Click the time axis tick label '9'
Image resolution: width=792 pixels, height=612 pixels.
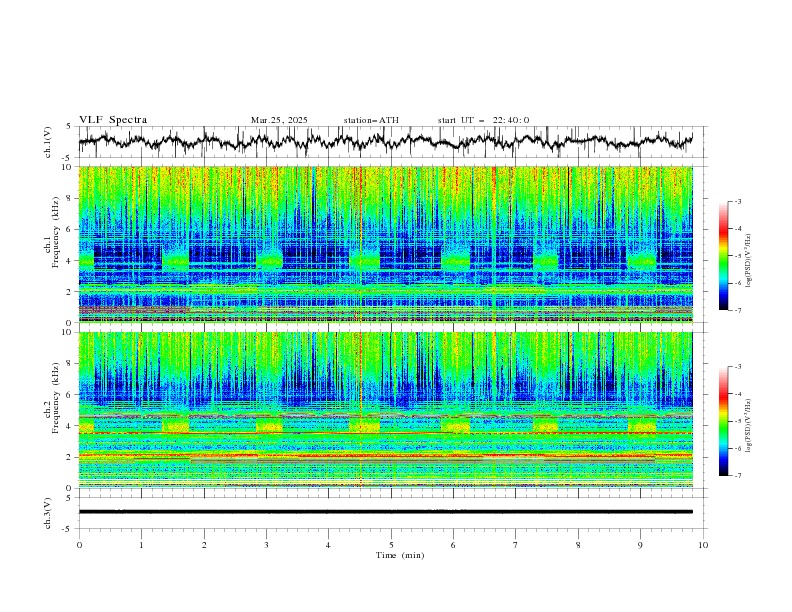[640, 545]
